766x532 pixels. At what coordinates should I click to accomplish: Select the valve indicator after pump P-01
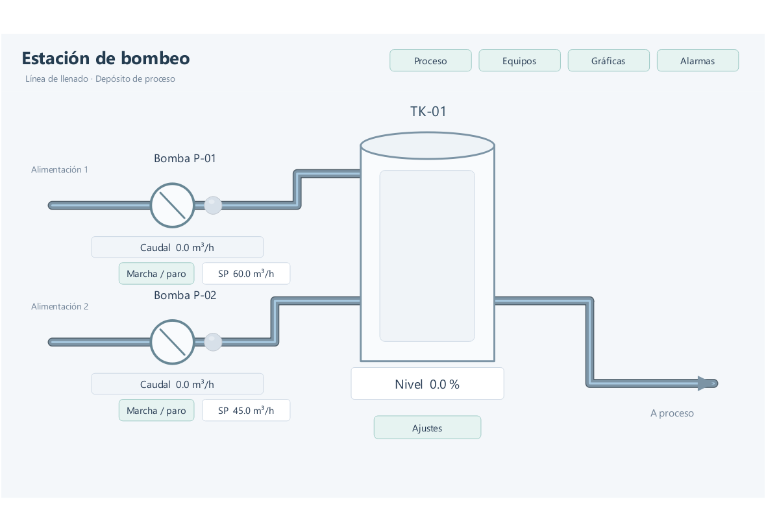click(x=213, y=206)
